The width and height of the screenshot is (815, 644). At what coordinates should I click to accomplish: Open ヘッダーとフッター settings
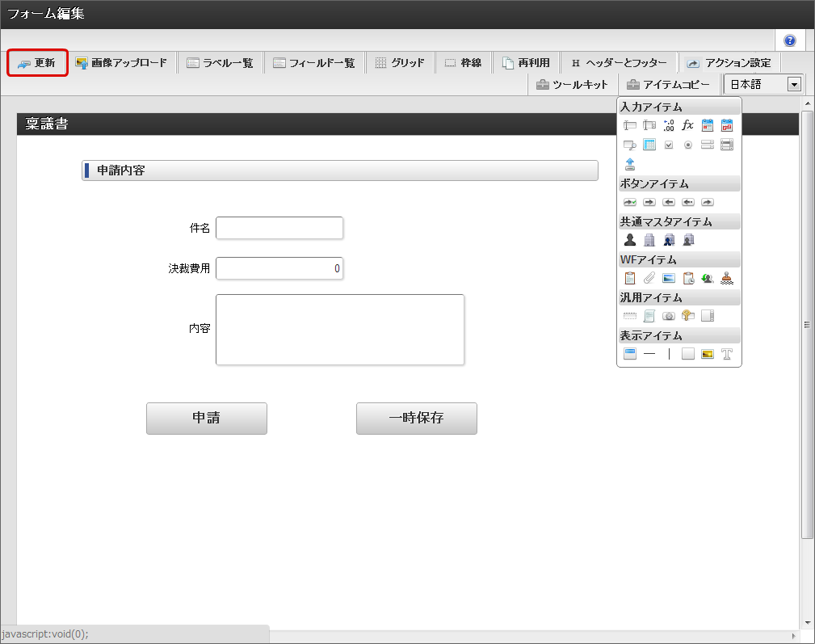619,63
